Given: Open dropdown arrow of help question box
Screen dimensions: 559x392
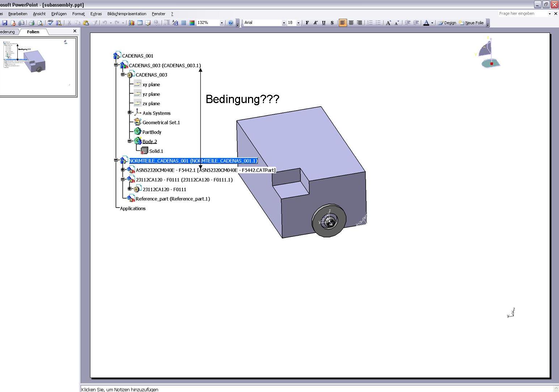Looking at the screenshot, I should coord(550,14).
